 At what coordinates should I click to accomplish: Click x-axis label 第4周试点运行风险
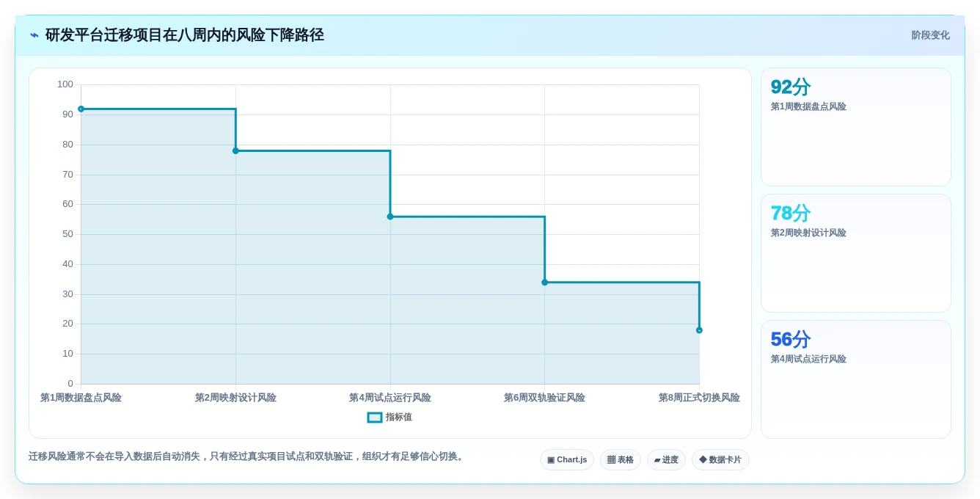point(390,398)
